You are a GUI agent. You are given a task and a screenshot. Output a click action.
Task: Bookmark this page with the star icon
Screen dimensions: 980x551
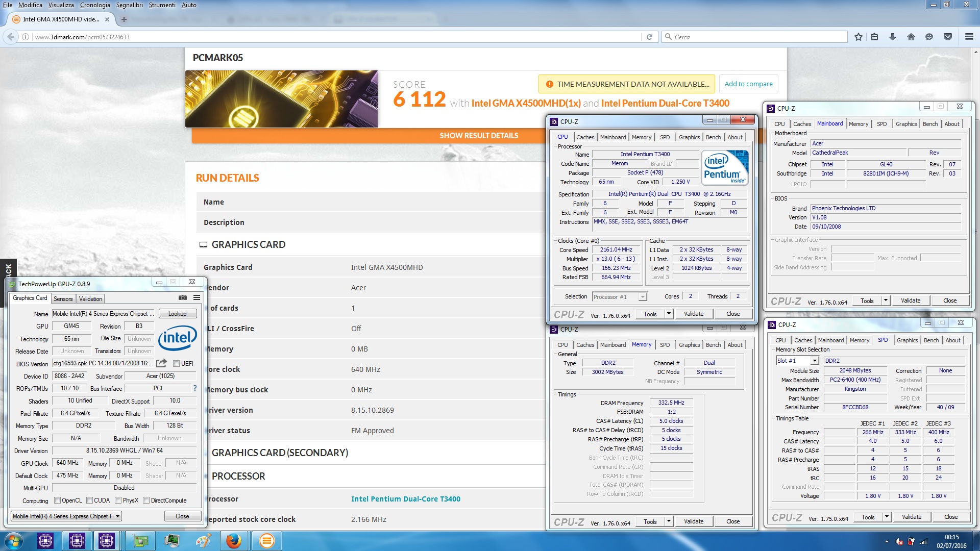pyautogui.click(x=858, y=37)
